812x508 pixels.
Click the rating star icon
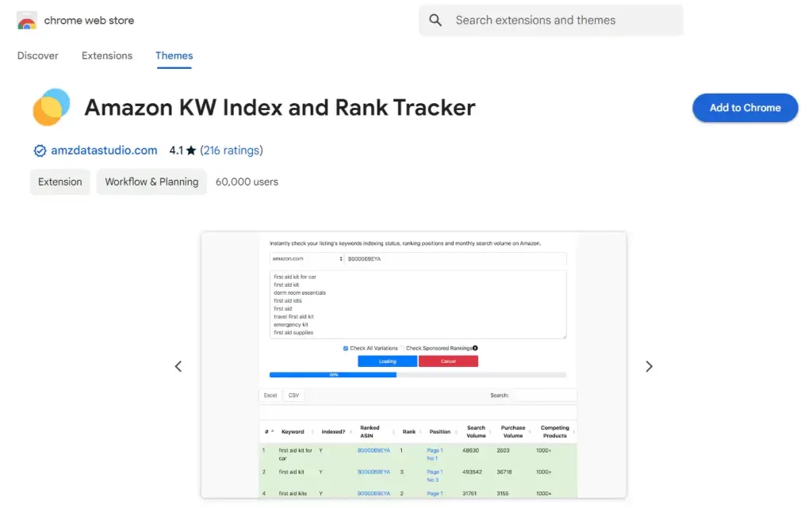(191, 151)
